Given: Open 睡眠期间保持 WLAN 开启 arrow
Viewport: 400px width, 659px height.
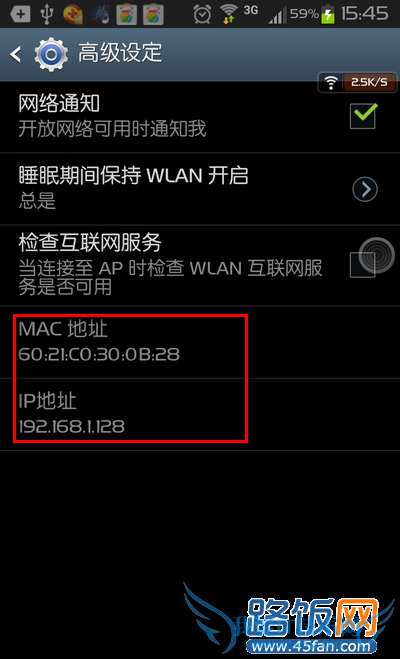Looking at the screenshot, I should (x=365, y=190).
